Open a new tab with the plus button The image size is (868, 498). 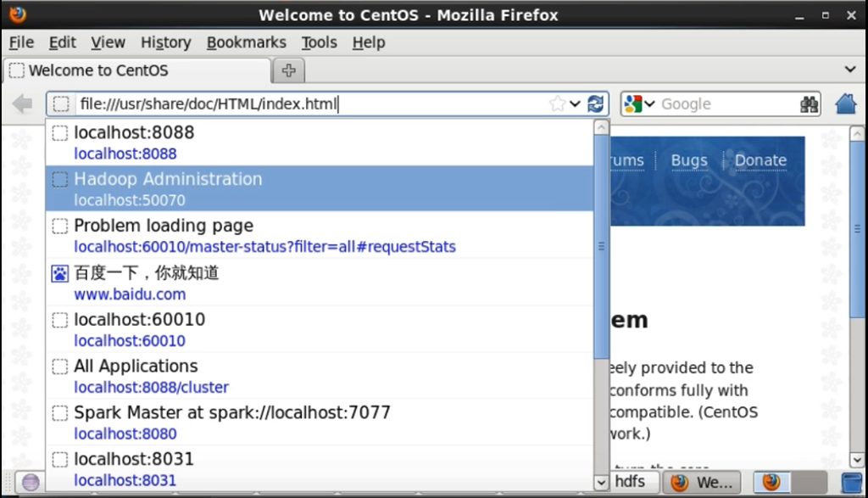pos(288,70)
